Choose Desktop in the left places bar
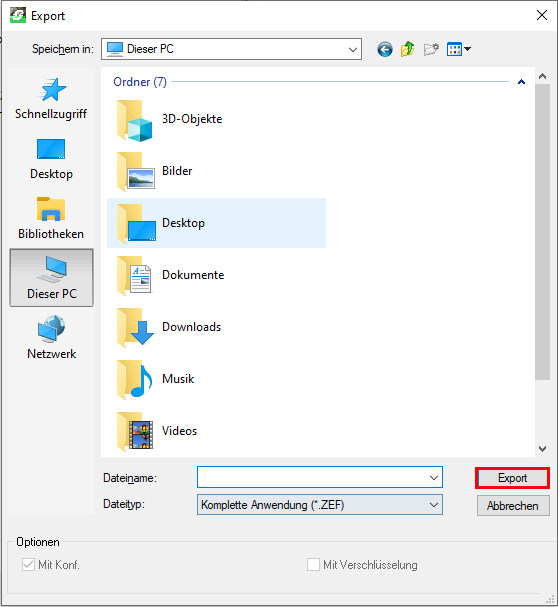The image size is (558, 607). (x=51, y=159)
